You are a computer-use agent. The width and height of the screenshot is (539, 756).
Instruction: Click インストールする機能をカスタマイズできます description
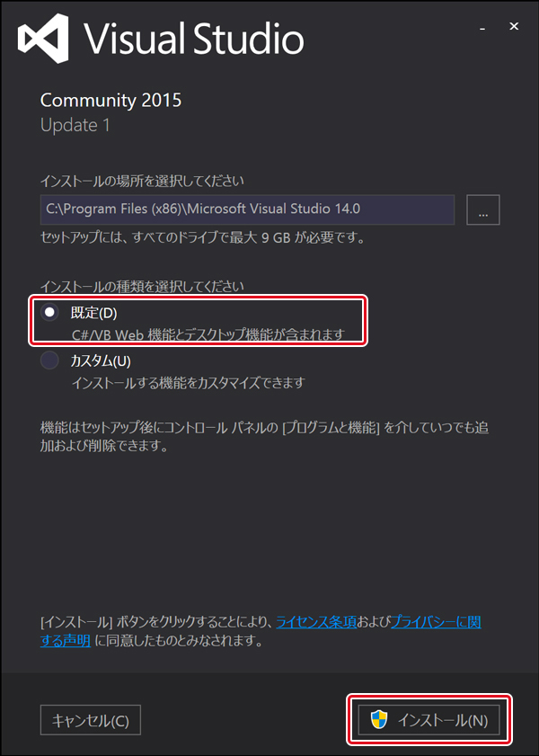[189, 383]
